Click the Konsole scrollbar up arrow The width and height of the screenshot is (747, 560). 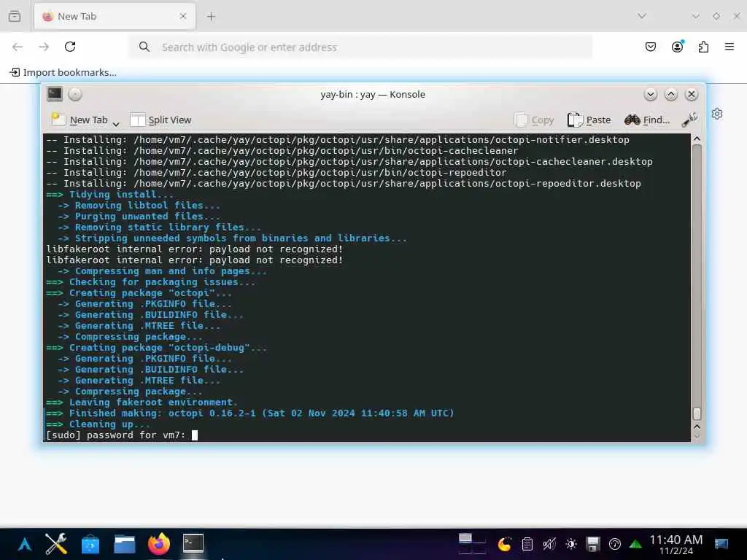tap(697, 139)
